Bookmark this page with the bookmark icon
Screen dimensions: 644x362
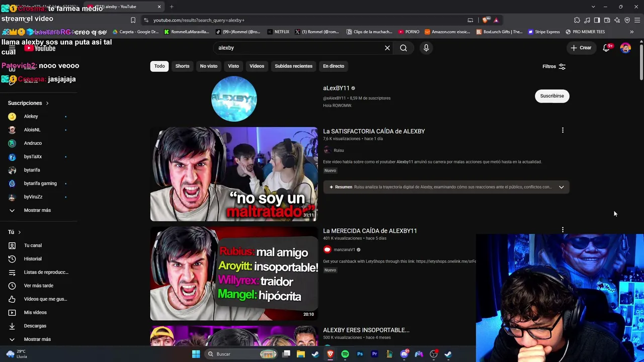(133, 20)
